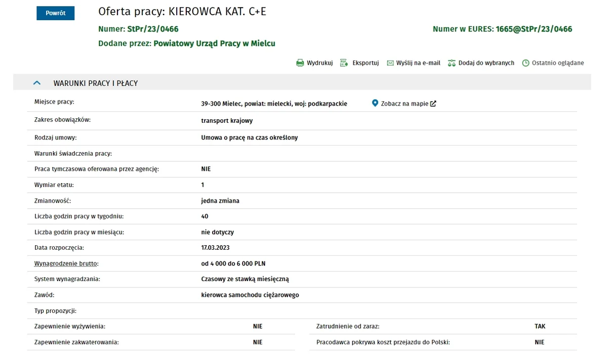Click the Wydrukuj text link
The width and height of the screenshot is (611, 364).
(x=319, y=63)
